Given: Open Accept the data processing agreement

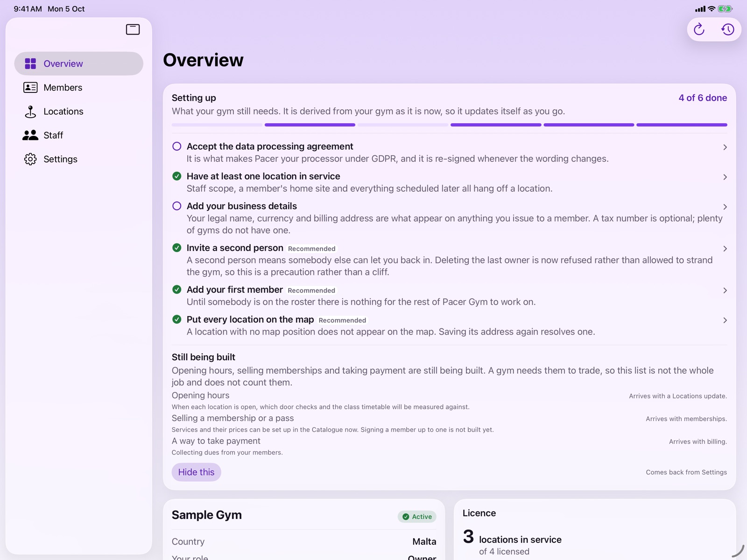Looking at the screenshot, I should [x=449, y=153].
